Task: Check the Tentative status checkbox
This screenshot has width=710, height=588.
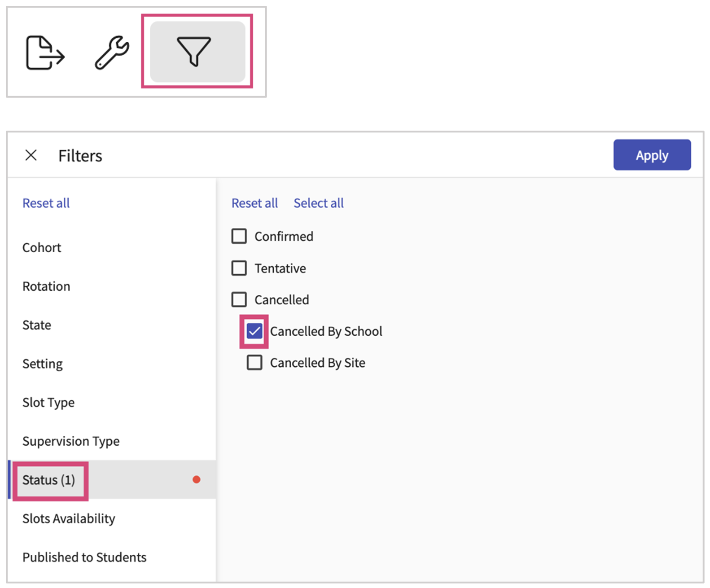Action: (239, 268)
